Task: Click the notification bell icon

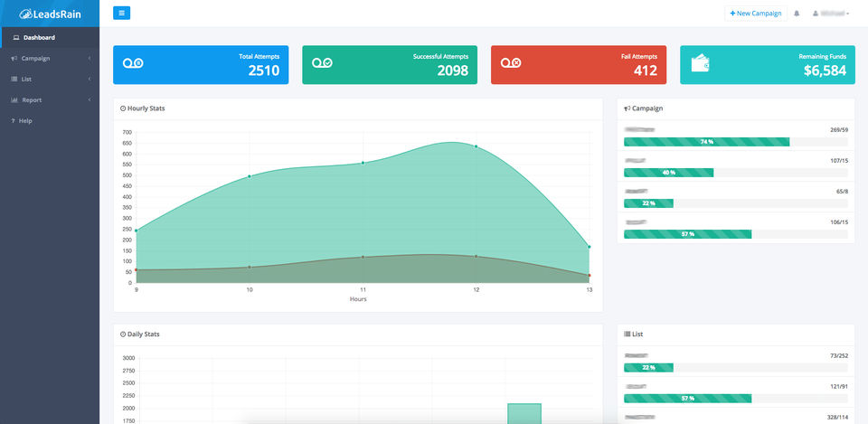Action: coord(797,14)
